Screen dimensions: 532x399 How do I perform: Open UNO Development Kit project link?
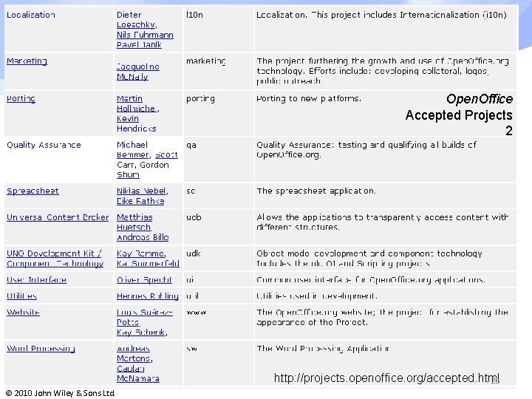click(x=55, y=259)
